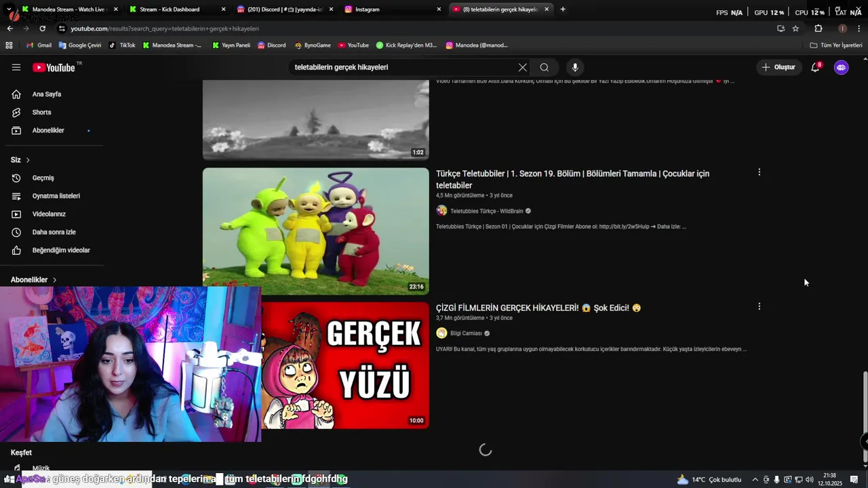This screenshot has width=868, height=488.
Task: Switch to Stream - Kick Dashboard tab
Action: coord(178,9)
